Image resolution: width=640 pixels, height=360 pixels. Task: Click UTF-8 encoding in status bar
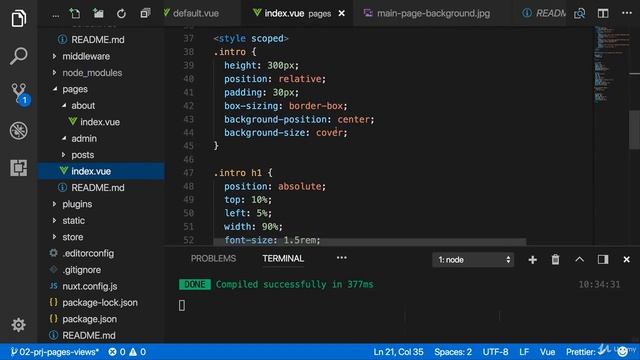point(496,352)
